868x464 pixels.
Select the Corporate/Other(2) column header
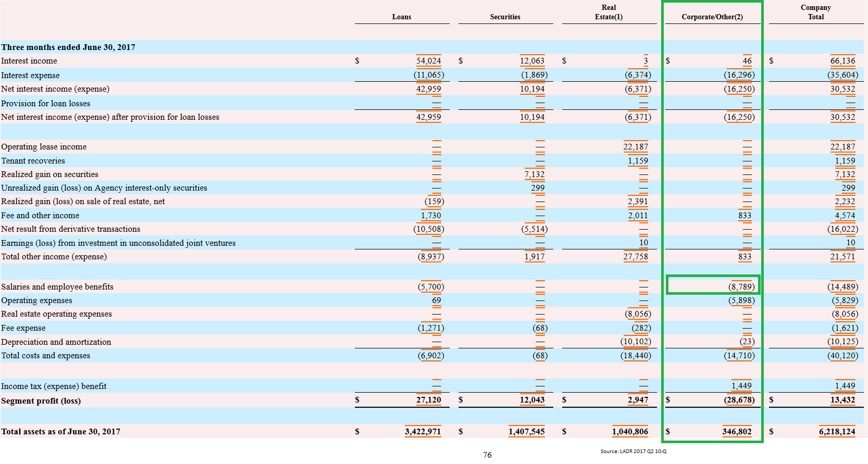coord(712,17)
